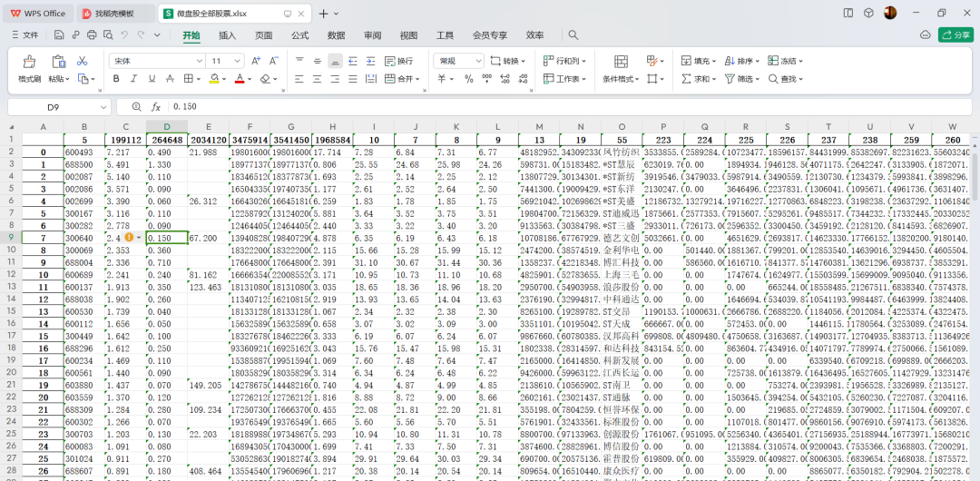Increase font size with A+ icon
Screen dimensions: 980x481
point(256,61)
